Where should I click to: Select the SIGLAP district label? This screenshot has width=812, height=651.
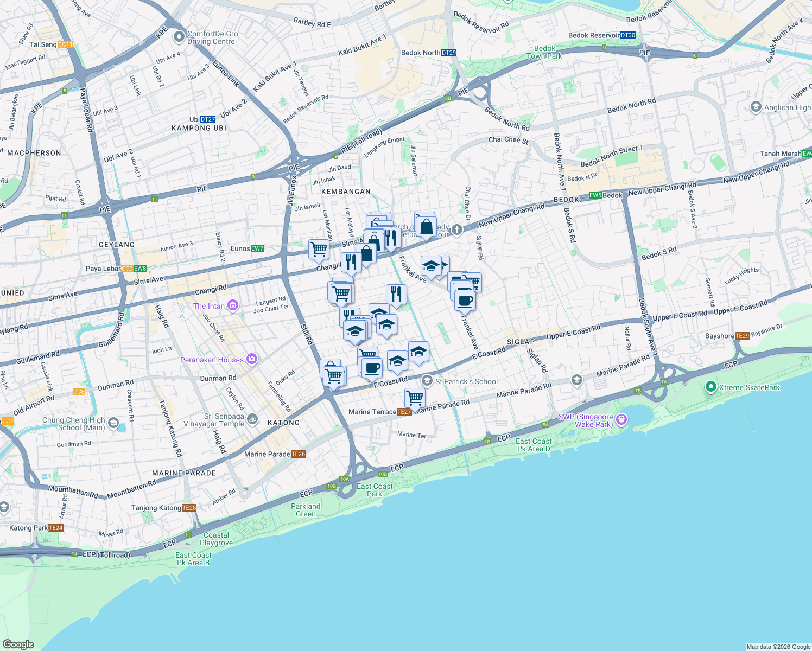click(x=521, y=341)
